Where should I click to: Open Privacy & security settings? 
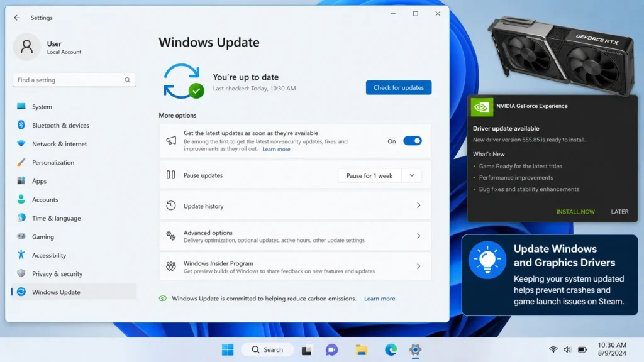click(x=74, y=274)
